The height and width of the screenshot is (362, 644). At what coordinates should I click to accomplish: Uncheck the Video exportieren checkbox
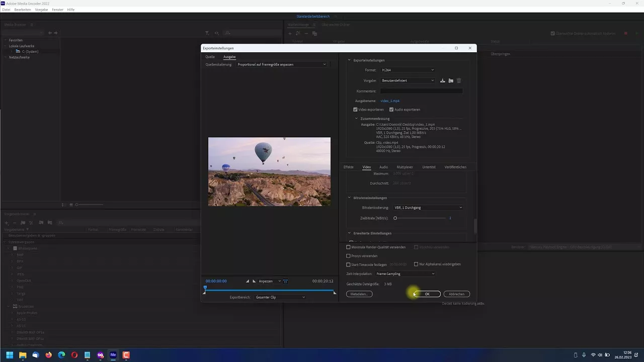pos(355,110)
